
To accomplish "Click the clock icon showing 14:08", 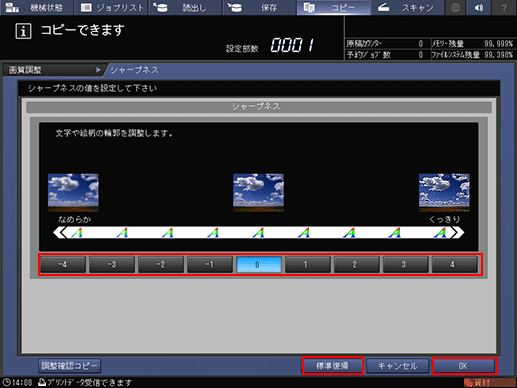I will [x=7, y=383].
